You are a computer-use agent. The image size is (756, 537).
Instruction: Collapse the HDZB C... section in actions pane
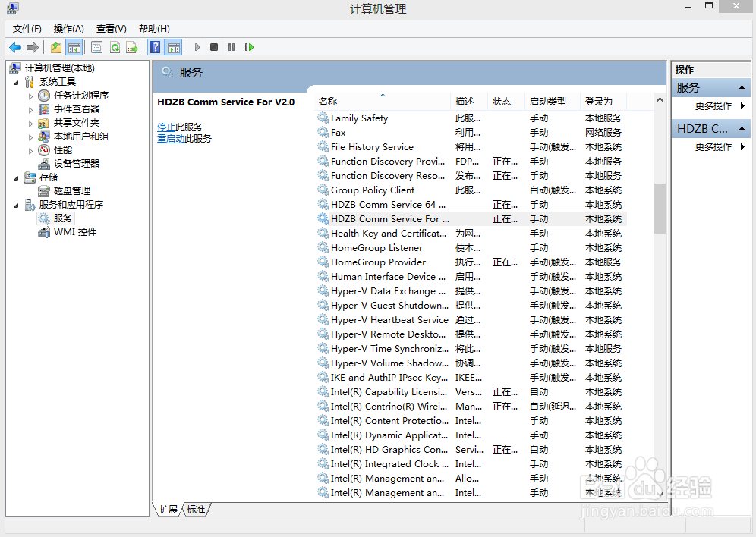(742, 129)
